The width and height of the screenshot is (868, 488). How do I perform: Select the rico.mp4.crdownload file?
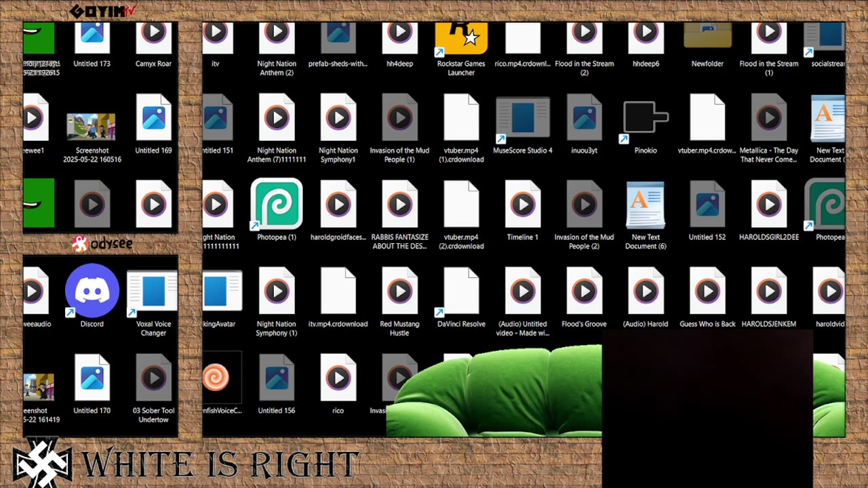pos(522,37)
